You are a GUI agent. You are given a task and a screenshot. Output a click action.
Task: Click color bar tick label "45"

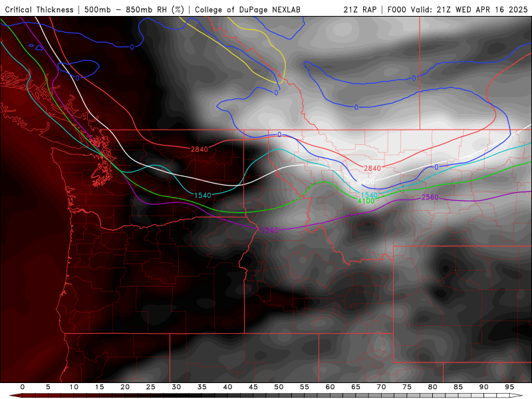(x=253, y=387)
